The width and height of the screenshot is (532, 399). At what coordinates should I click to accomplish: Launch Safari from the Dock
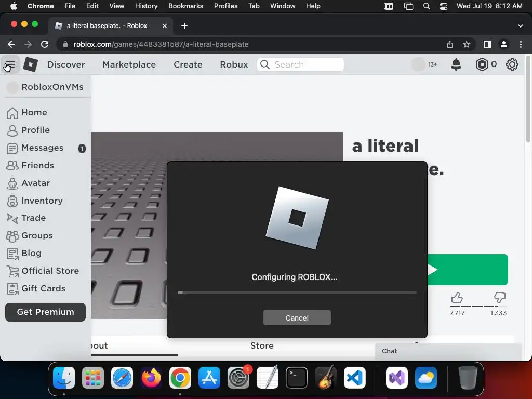122,378
